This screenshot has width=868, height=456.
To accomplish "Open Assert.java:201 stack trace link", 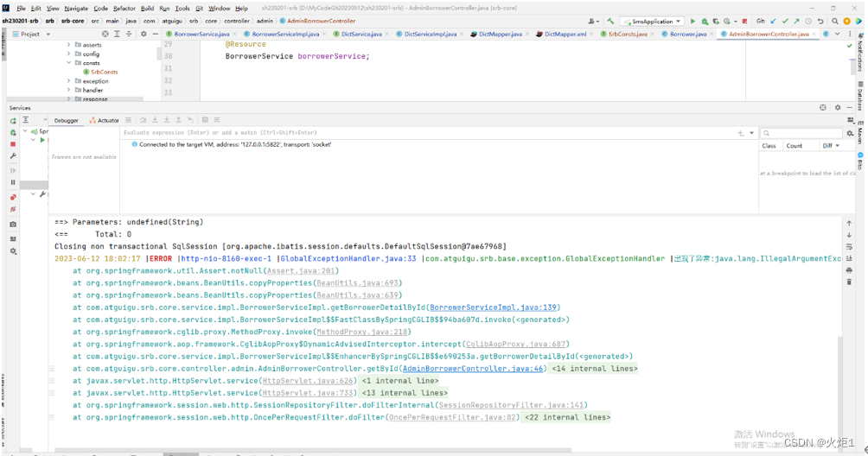I will (301, 271).
